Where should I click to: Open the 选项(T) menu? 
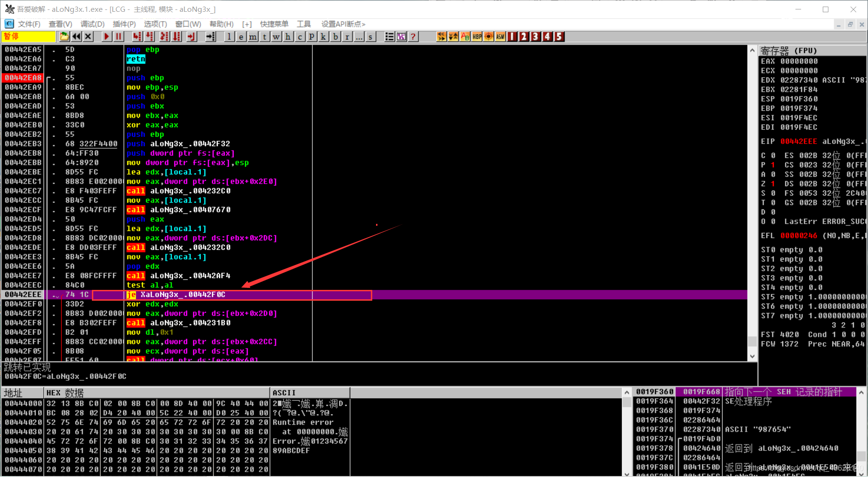click(x=155, y=24)
